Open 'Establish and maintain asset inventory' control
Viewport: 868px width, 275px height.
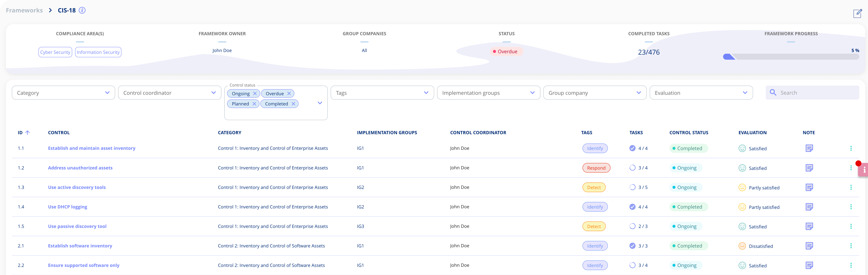click(92, 148)
